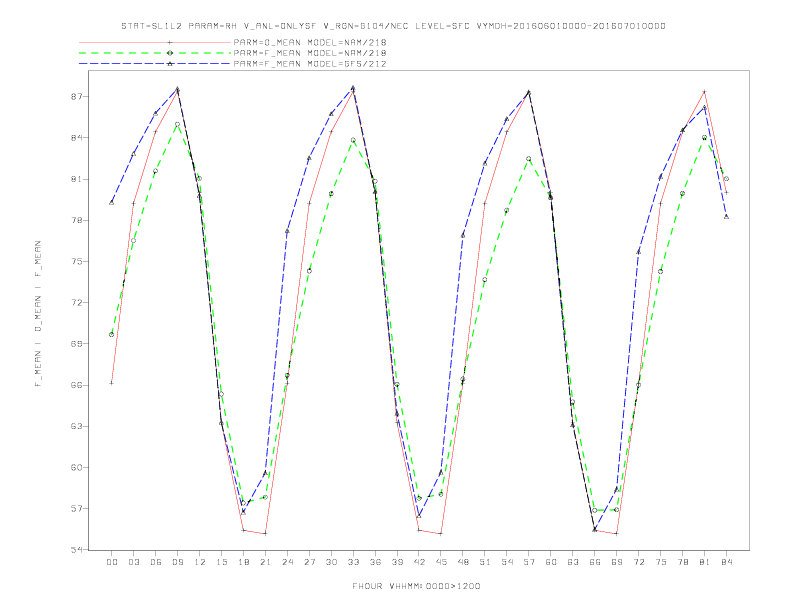Click x-axis forecast hour label 03
Screen dimensions: 792x612
coord(133,562)
